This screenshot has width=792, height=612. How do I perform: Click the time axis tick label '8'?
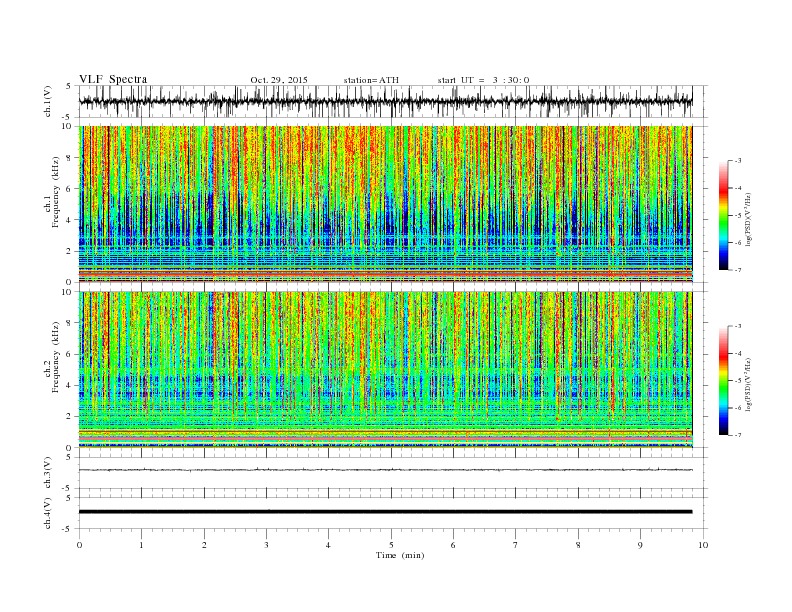click(x=578, y=545)
